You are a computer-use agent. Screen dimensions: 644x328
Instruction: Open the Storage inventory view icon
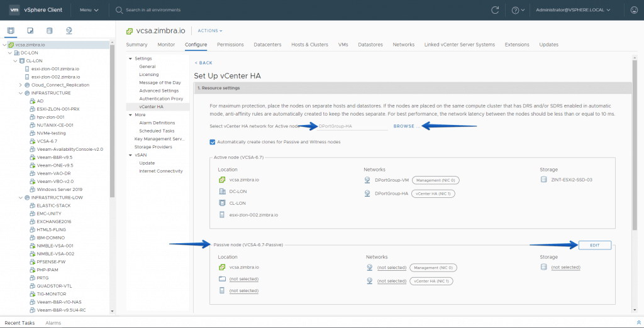(49, 31)
